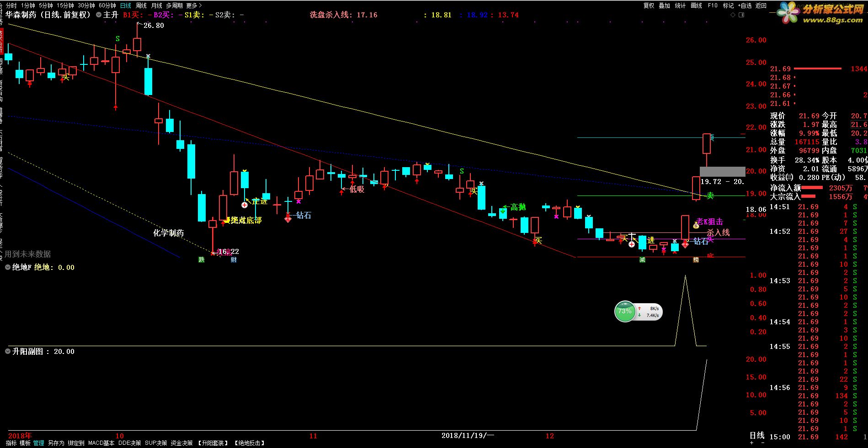868x448 pixels.
Task: Select the DDE决策 template
Action: click(130, 443)
